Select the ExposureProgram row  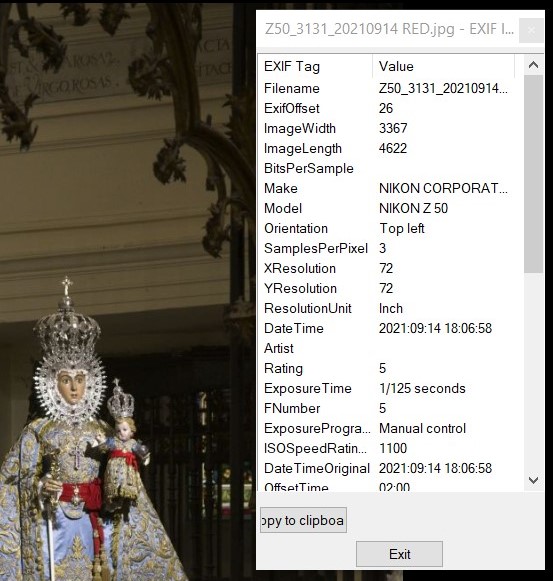(x=391, y=429)
